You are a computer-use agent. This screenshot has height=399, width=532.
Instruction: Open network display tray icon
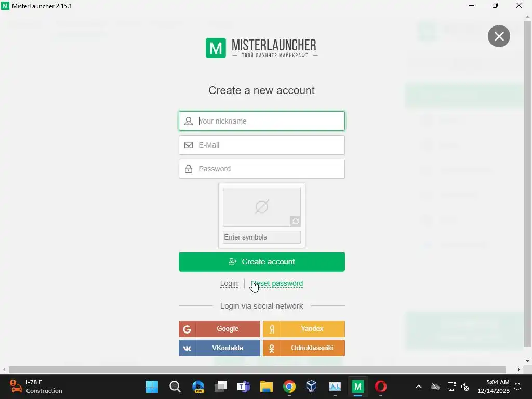pos(451,387)
